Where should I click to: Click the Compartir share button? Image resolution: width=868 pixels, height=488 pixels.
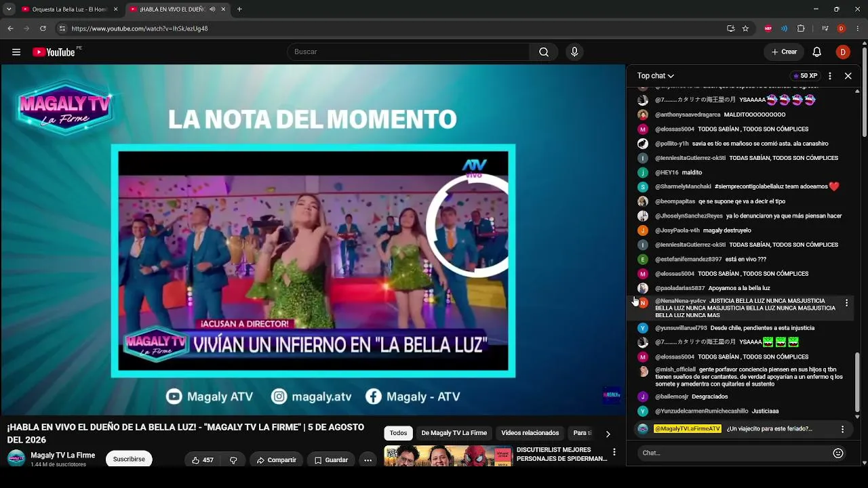pos(276,460)
